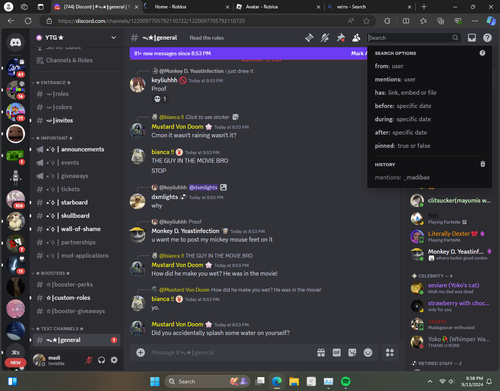The image size is (500, 391).
Task: Open the colors channel
Action: click(76, 107)
